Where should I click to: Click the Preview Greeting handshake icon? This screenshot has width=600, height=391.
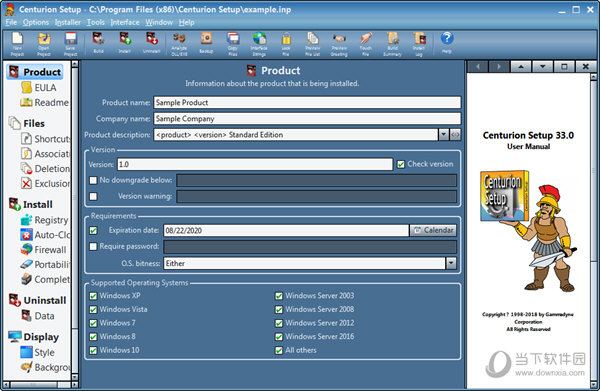[x=339, y=44]
